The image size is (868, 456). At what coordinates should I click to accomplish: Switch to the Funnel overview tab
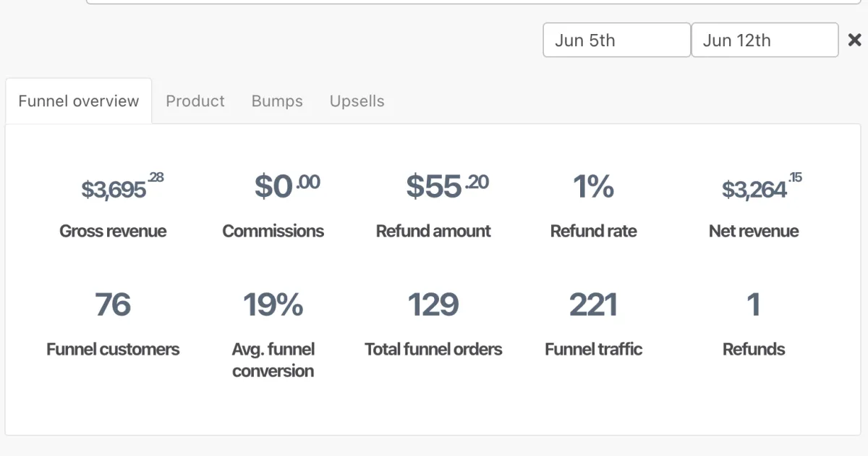(79, 101)
